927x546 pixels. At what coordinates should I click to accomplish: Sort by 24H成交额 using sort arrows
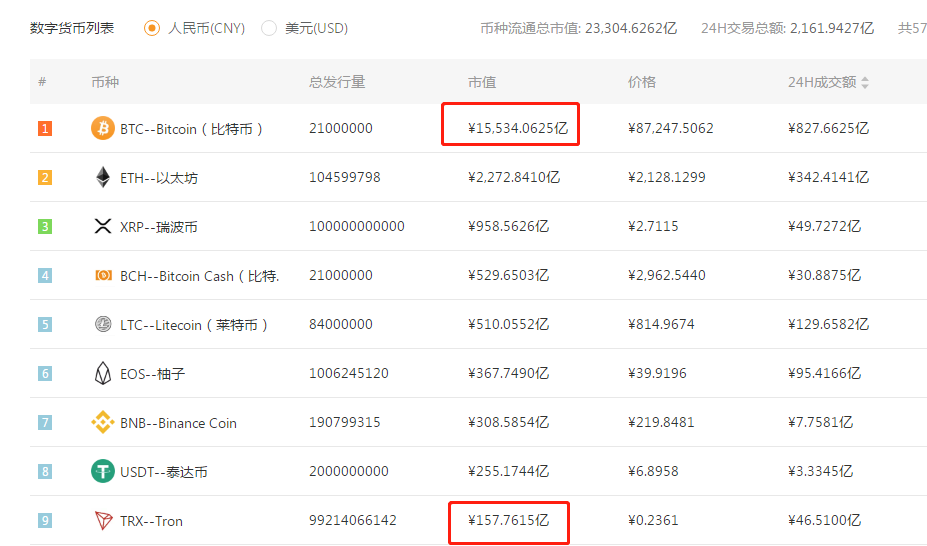pyautogui.click(x=865, y=82)
